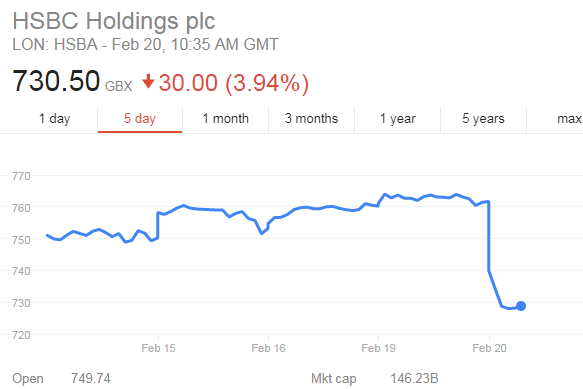Click the blue current-price dot on chart
Viewport: 583px width, 389px height.
point(521,306)
